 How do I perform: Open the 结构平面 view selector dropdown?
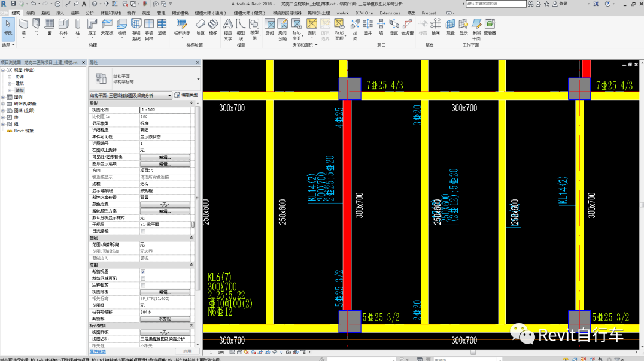pyautogui.click(x=169, y=95)
